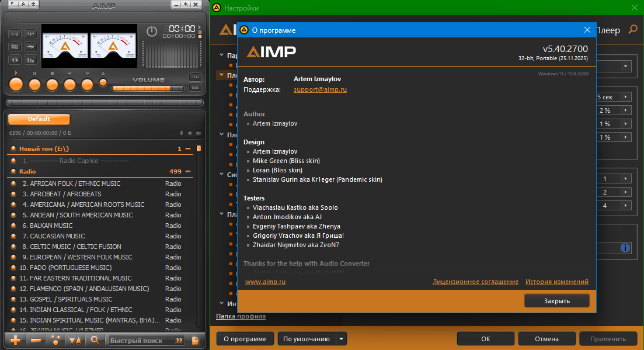Collapse the Новый том (E:\) group
Screen dimensions: 644x350
pyautogui.click(x=188, y=149)
